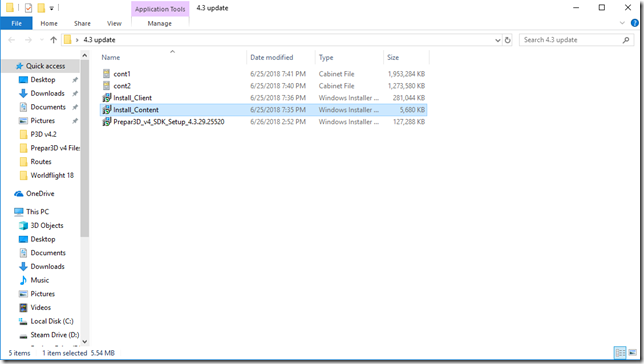The image size is (644, 364).
Task: Open Documents under This PC
Action: click(48, 253)
